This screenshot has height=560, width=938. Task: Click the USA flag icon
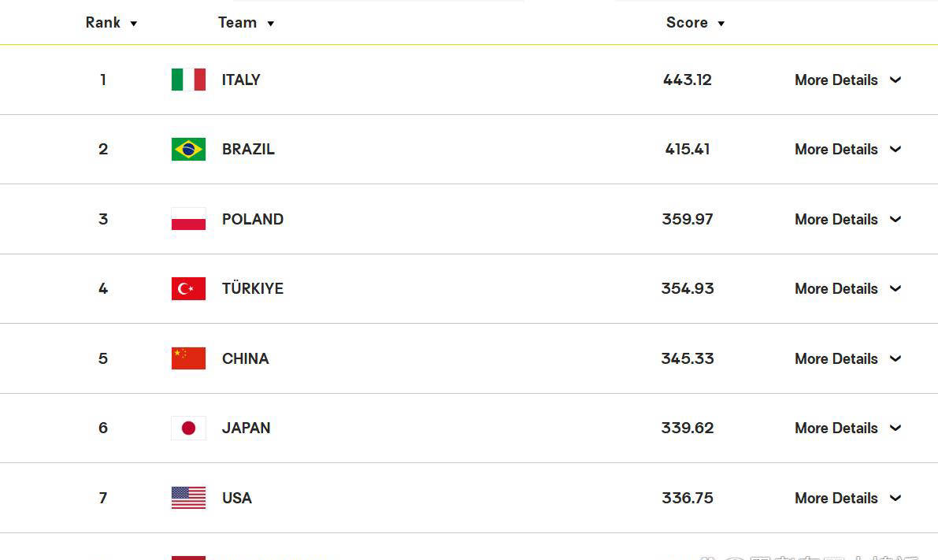coord(188,498)
